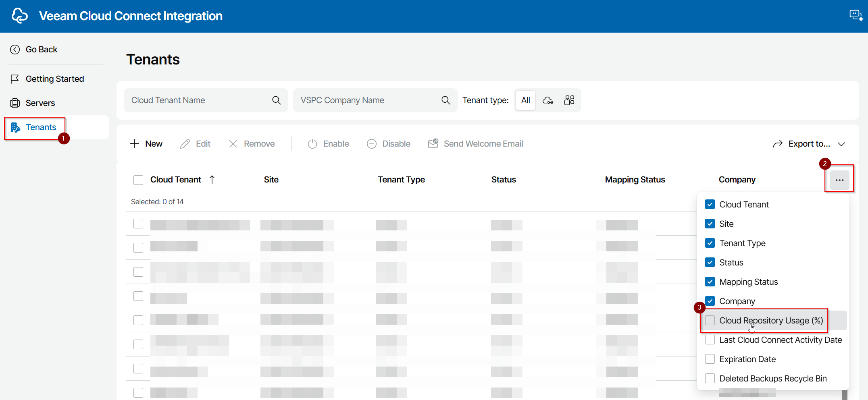The image size is (868, 400).
Task: Sort by the Tenant Type column header
Action: pos(401,180)
